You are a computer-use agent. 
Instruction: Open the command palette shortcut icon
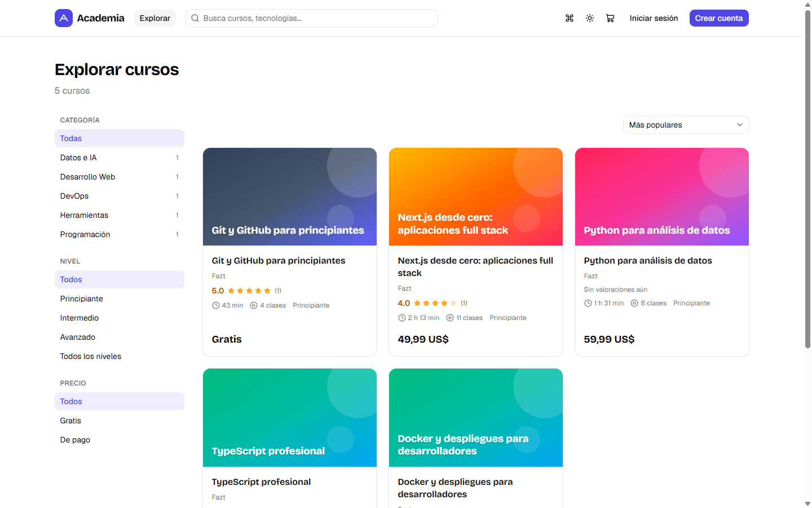[570, 18]
